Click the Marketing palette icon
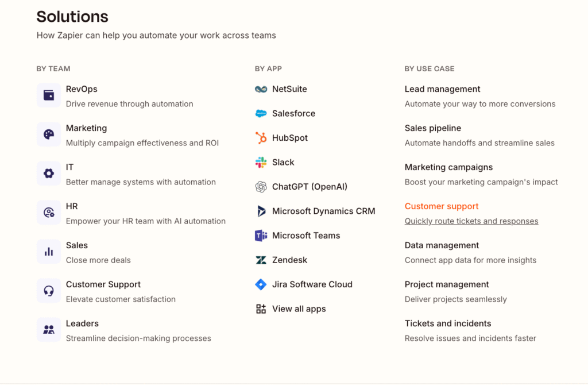588x385 pixels. (x=49, y=134)
